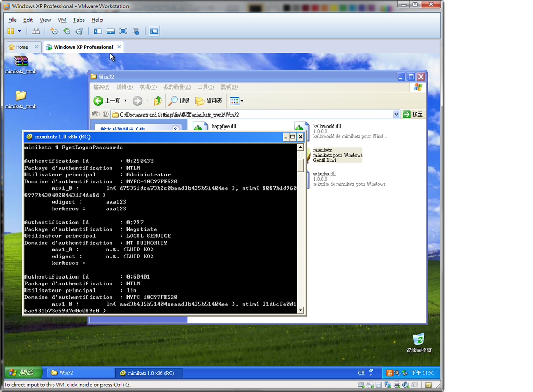
Task: Click the Unity mode toolbar icon
Action: pos(136,31)
